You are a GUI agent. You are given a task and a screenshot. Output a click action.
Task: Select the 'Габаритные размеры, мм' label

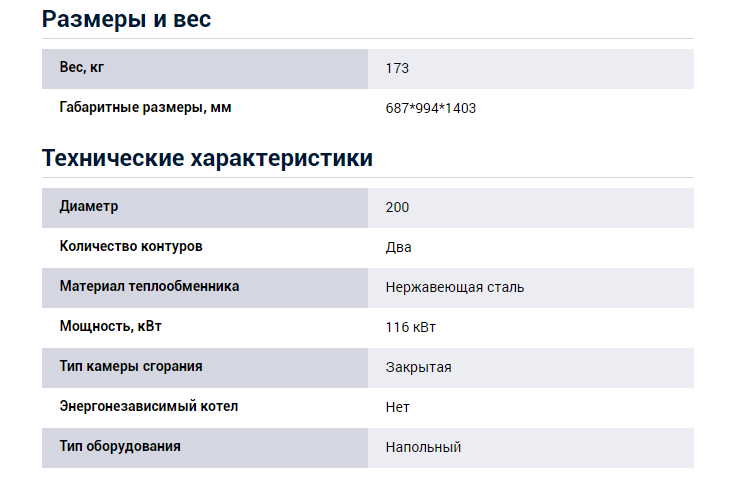click(146, 107)
